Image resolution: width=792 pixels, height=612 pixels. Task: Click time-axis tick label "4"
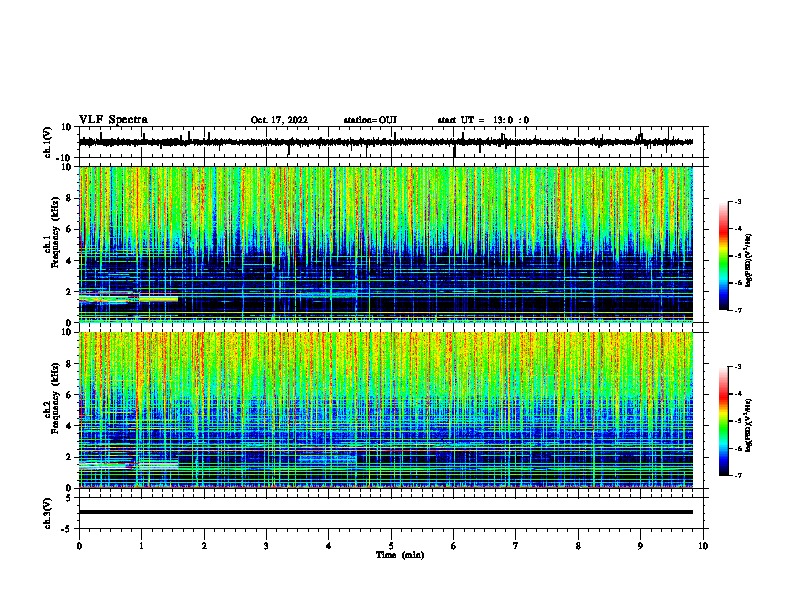click(329, 546)
